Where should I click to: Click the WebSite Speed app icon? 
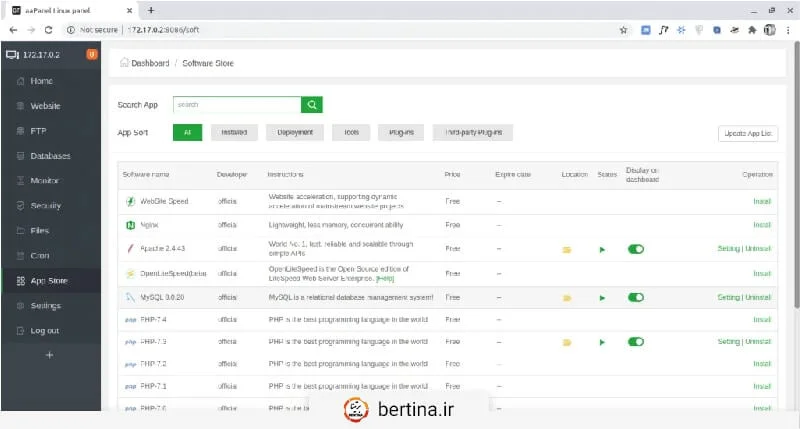pyautogui.click(x=131, y=201)
